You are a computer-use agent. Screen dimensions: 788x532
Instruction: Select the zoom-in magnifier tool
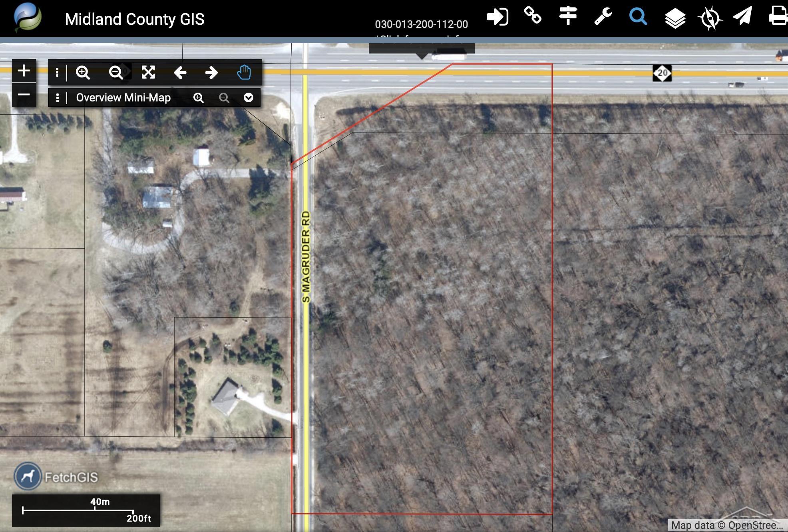[83, 72]
